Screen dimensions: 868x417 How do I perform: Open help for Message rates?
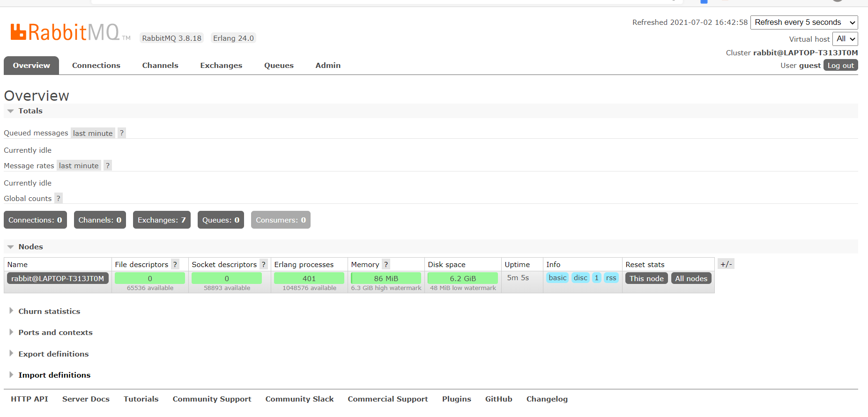pos(108,165)
